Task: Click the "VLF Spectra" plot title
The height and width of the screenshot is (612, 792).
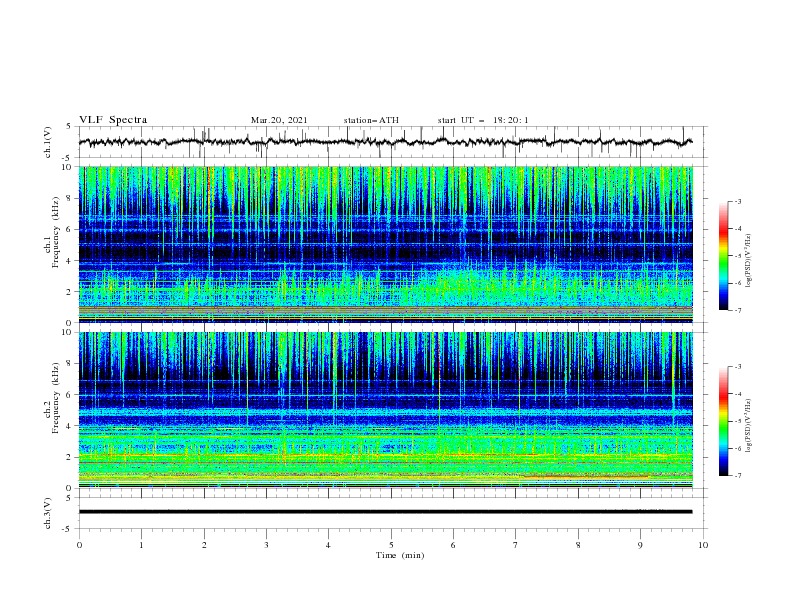Action: click(113, 120)
